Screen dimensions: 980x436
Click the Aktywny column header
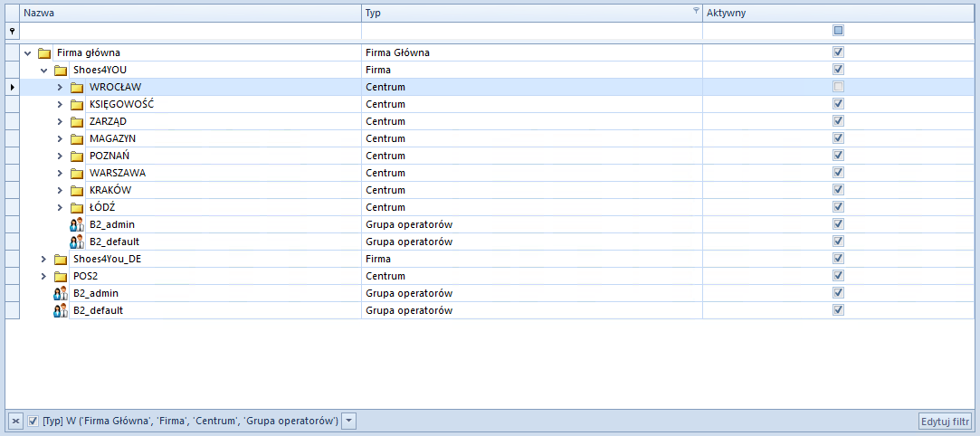coord(838,13)
